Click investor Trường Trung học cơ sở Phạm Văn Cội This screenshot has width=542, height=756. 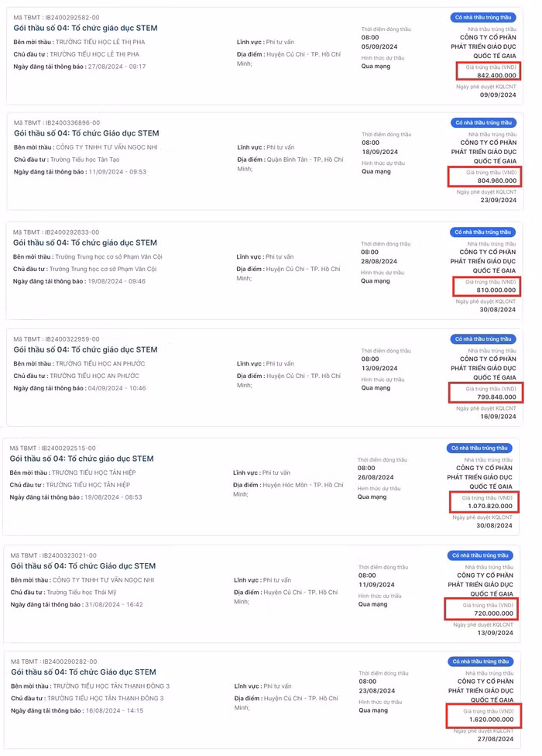pyautogui.click(x=102, y=269)
